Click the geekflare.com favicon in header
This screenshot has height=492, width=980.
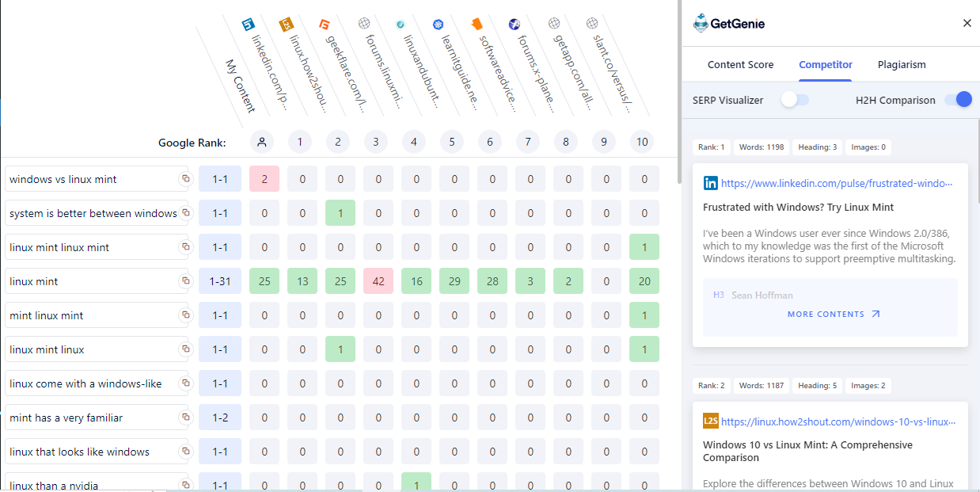pyautogui.click(x=325, y=24)
